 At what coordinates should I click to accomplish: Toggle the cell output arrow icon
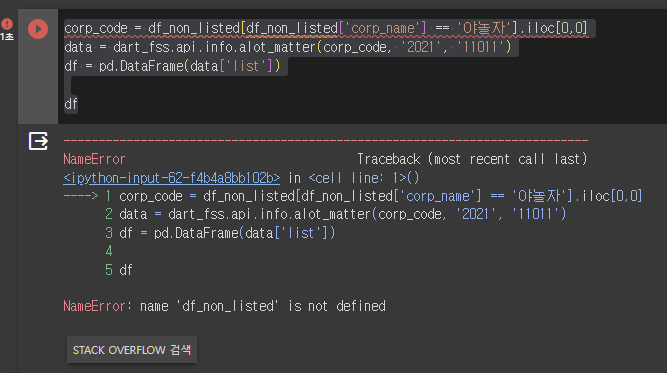38,141
